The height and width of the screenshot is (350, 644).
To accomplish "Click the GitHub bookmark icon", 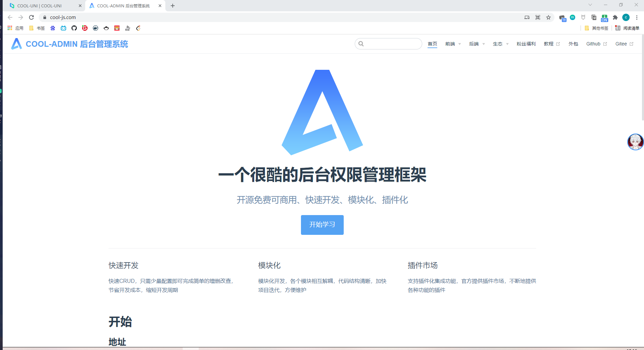I will [x=74, y=28].
